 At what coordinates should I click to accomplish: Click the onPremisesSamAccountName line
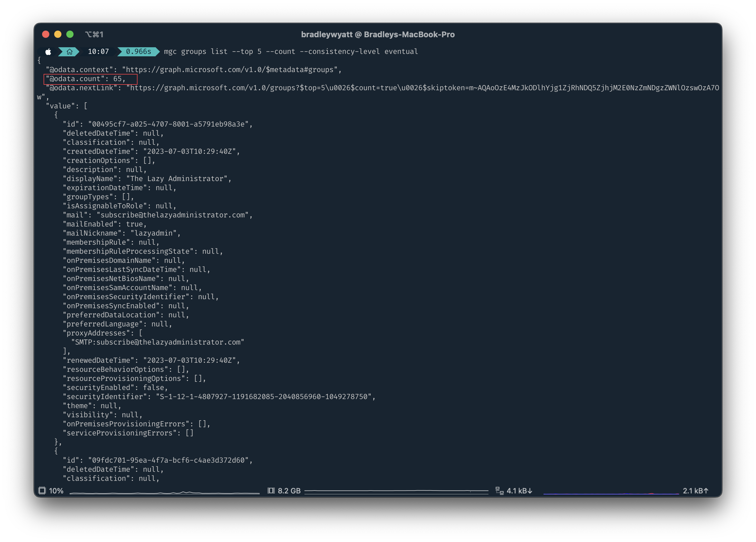pos(132,288)
